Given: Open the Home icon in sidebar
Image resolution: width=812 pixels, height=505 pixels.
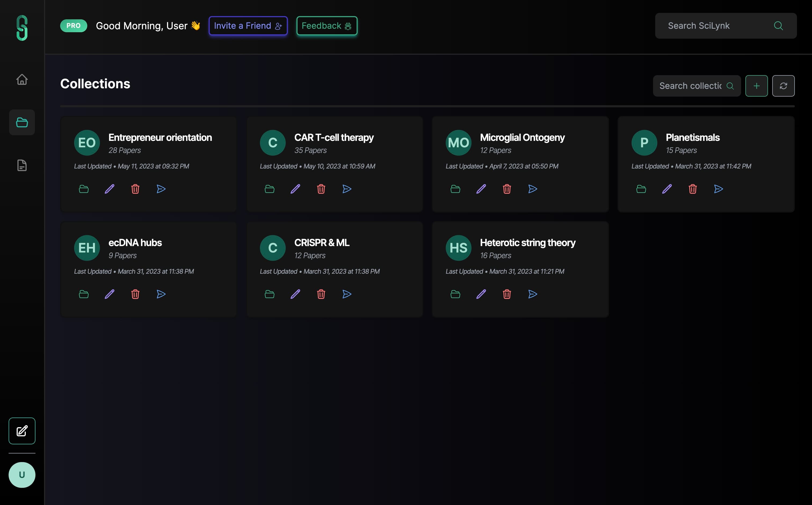Looking at the screenshot, I should (22, 79).
